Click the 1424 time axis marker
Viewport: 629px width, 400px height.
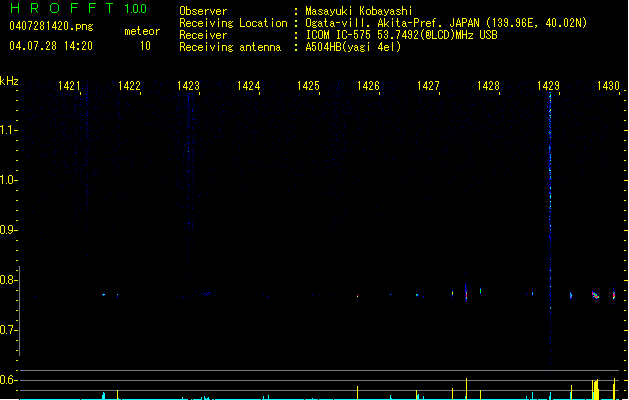point(249,86)
